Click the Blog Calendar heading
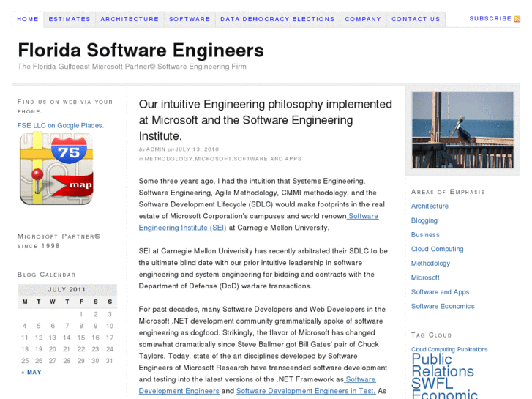Viewport: 532px width, 399px height. click(47, 275)
